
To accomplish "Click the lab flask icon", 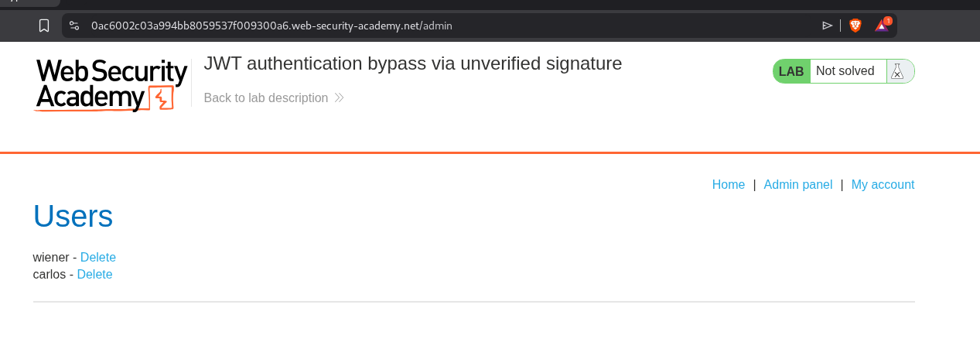I will click(897, 71).
